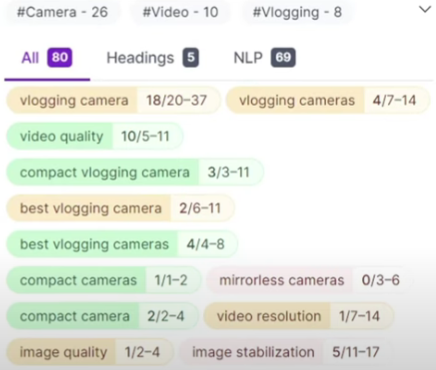Viewport: 436px width, 370px height.
Task: Click the 'image stabilization' keyword chip
Action: (286, 352)
